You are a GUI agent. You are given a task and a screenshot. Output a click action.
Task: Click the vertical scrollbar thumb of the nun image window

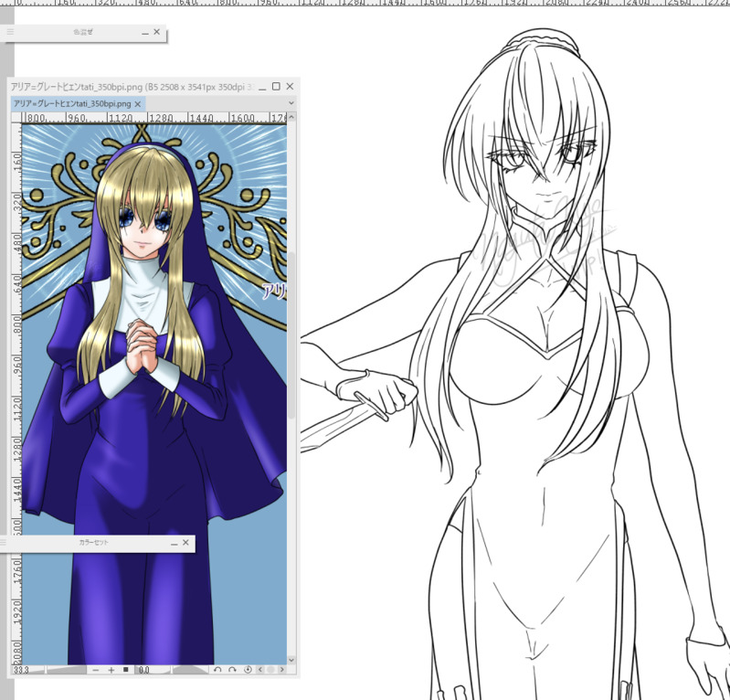[291, 335]
